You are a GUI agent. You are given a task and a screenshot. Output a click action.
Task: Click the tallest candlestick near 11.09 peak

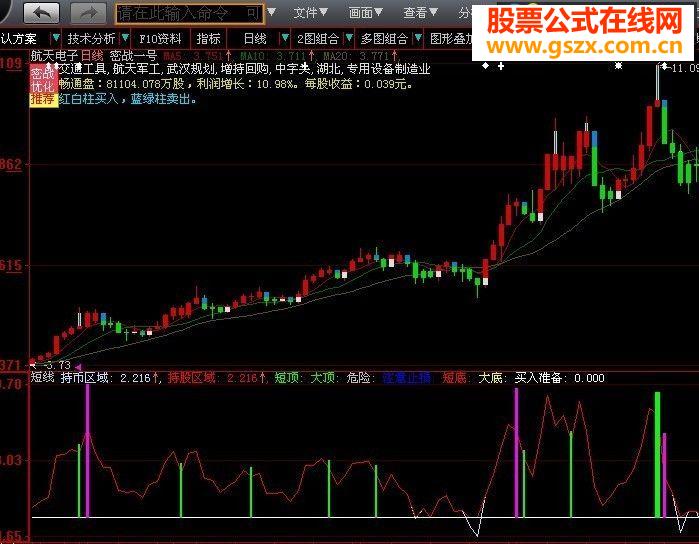657,86
